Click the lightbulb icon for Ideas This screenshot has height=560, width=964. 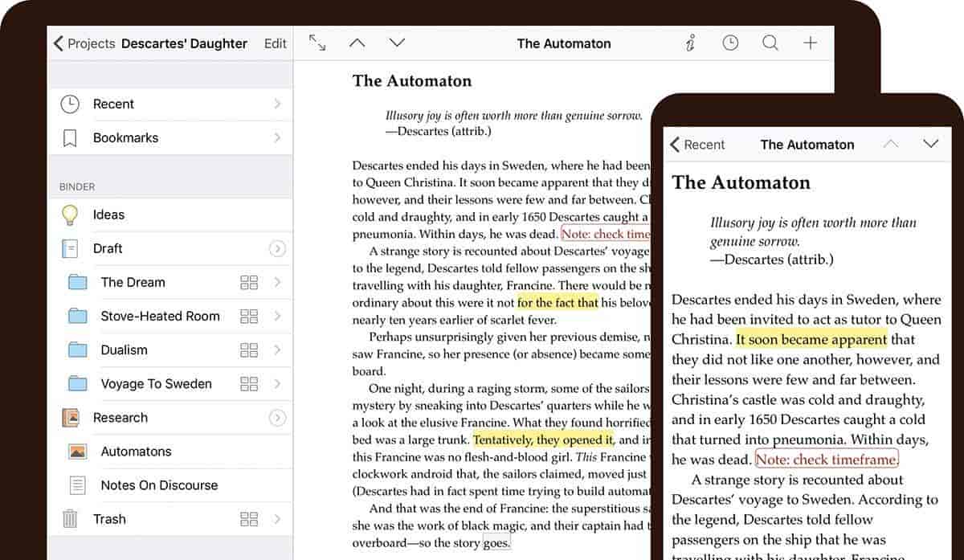(71, 215)
